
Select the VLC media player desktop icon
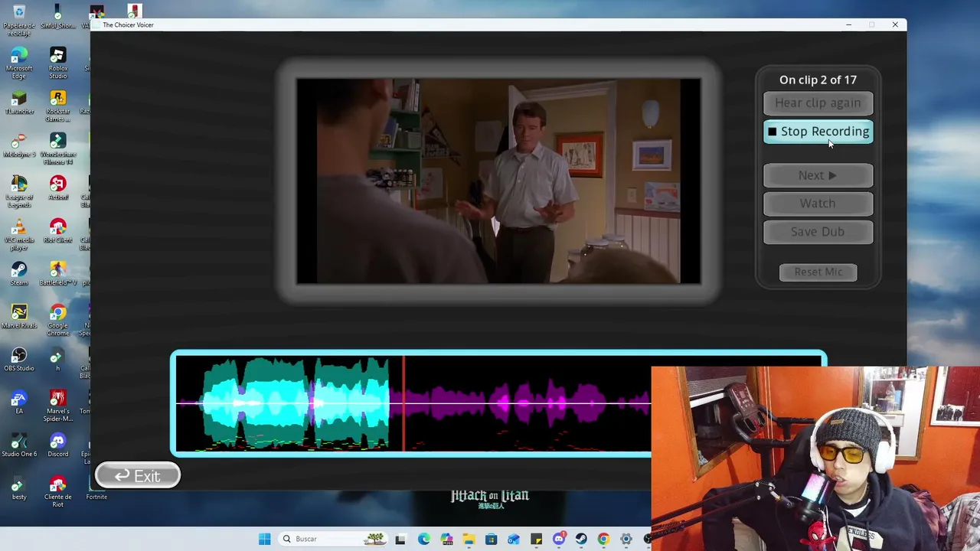[19, 235]
